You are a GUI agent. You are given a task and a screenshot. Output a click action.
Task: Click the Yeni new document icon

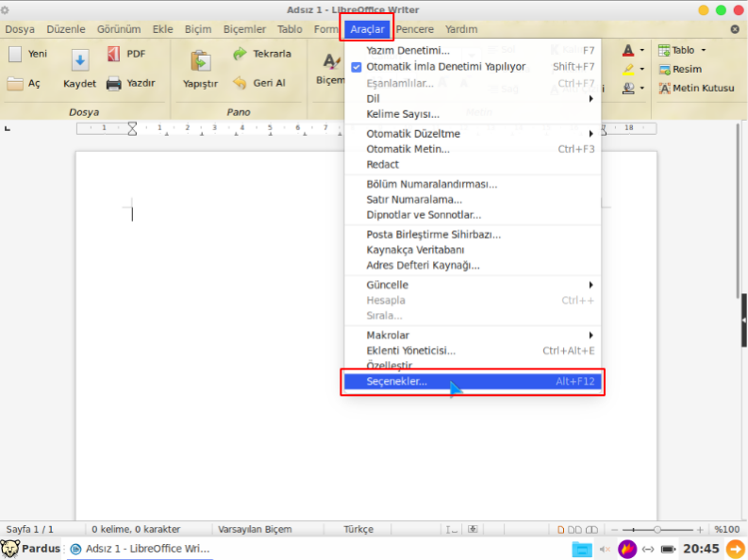(x=15, y=54)
